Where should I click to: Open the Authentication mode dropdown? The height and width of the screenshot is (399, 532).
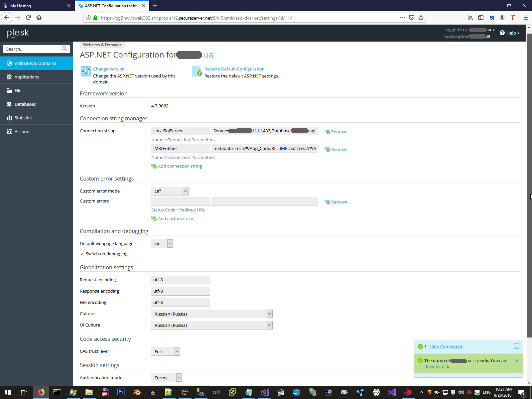[x=167, y=378]
